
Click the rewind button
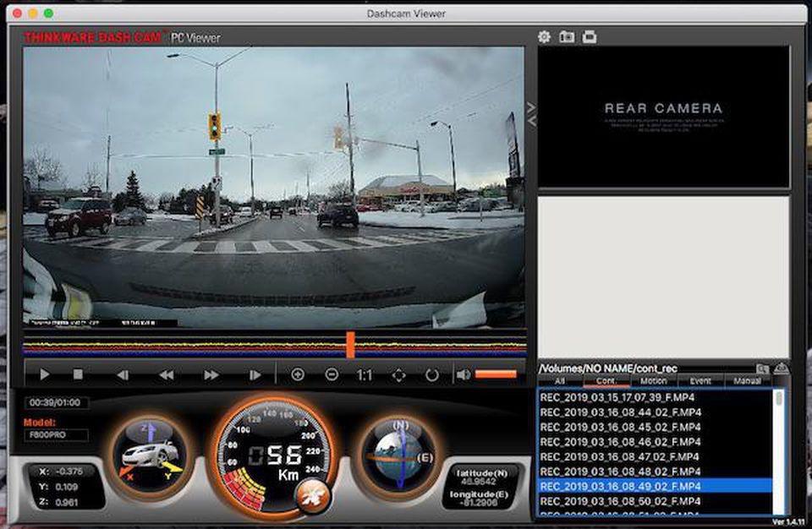click(x=167, y=374)
